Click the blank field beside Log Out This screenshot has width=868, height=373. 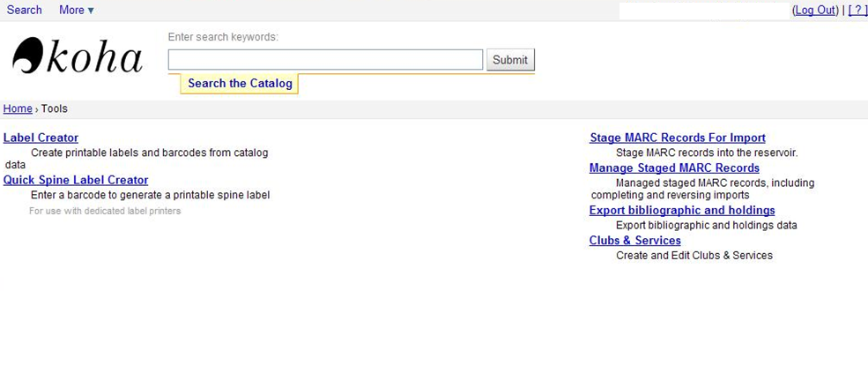(704, 11)
